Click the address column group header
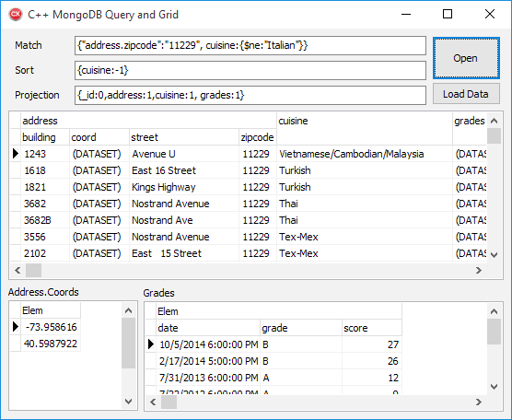The width and height of the screenshot is (512, 420). 148,121
